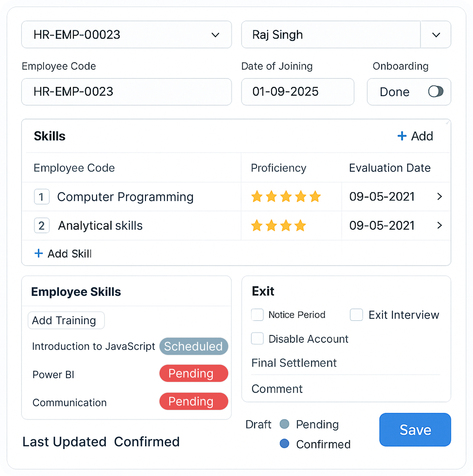Viewport: 473px width, 476px height.
Task: Click the plus icon in the Skills header
Action: (x=402, y=136)
